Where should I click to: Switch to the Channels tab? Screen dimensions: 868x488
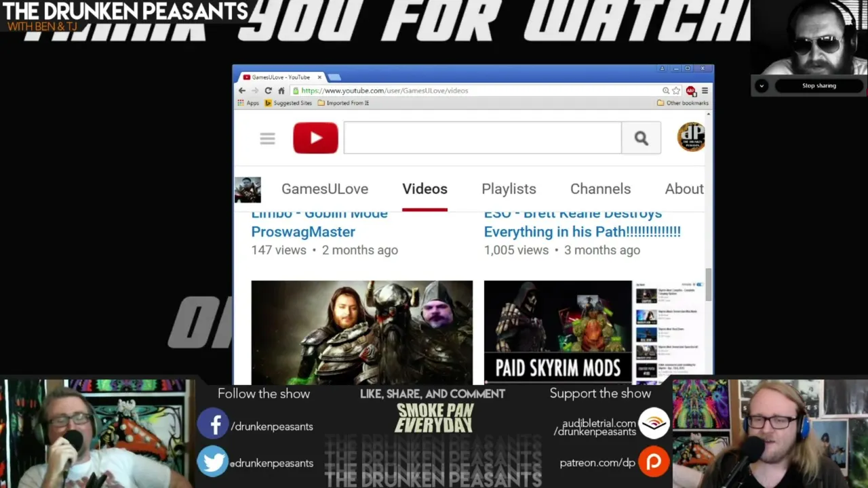600,189
